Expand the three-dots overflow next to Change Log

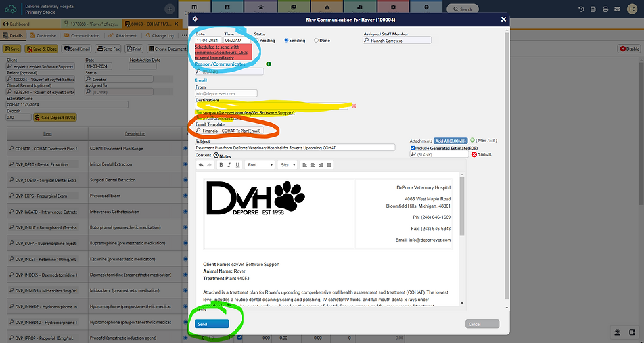pos(185,35)
